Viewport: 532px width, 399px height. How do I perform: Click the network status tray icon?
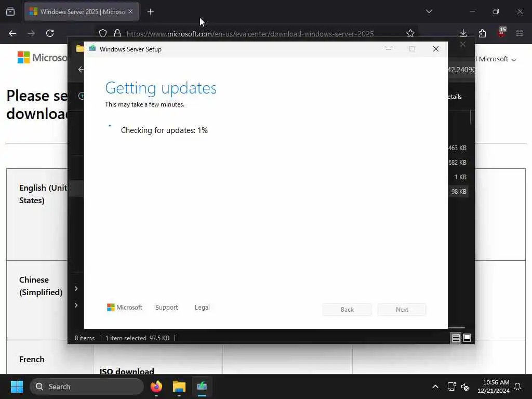451,387
